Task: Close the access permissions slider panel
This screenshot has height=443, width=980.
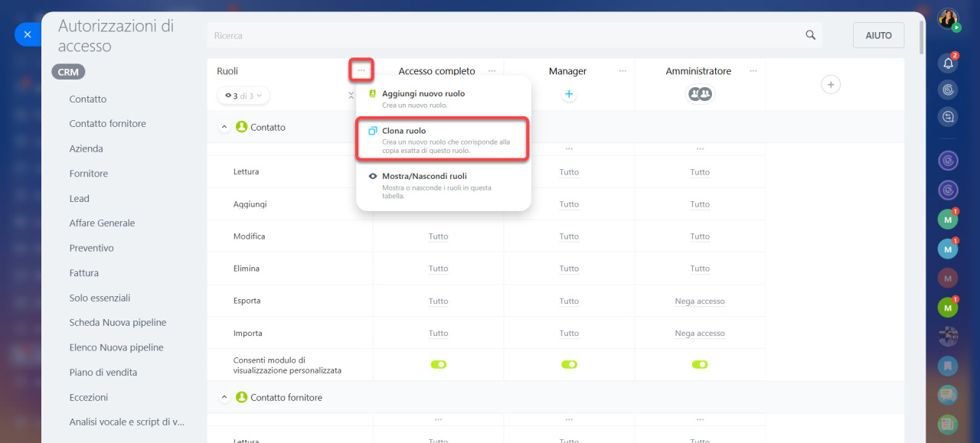Action: click(x=28, y=34)
